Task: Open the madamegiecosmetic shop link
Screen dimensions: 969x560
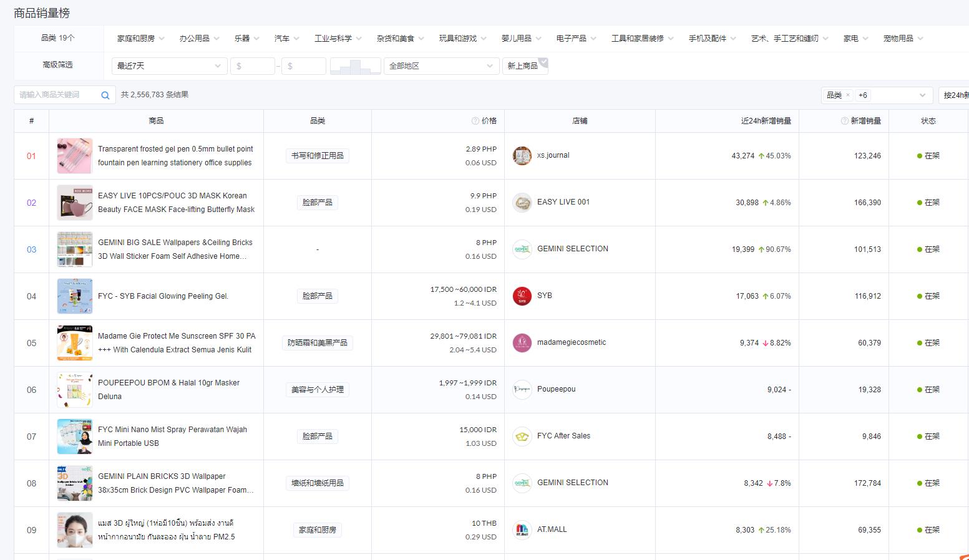Action: pos(572,342)
